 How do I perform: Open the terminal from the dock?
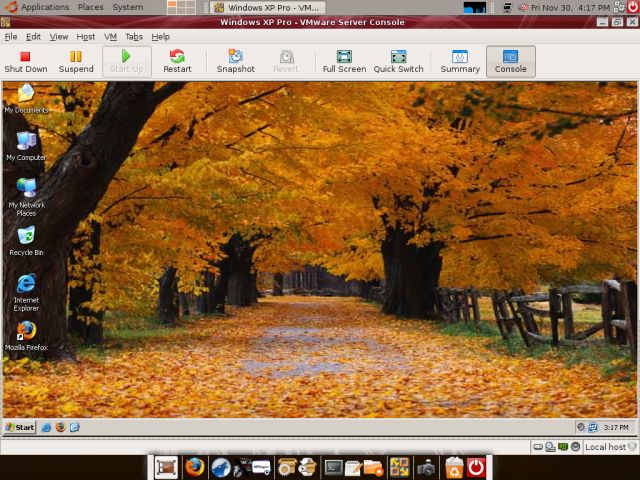pyautogui.click(x=333, y=467)
